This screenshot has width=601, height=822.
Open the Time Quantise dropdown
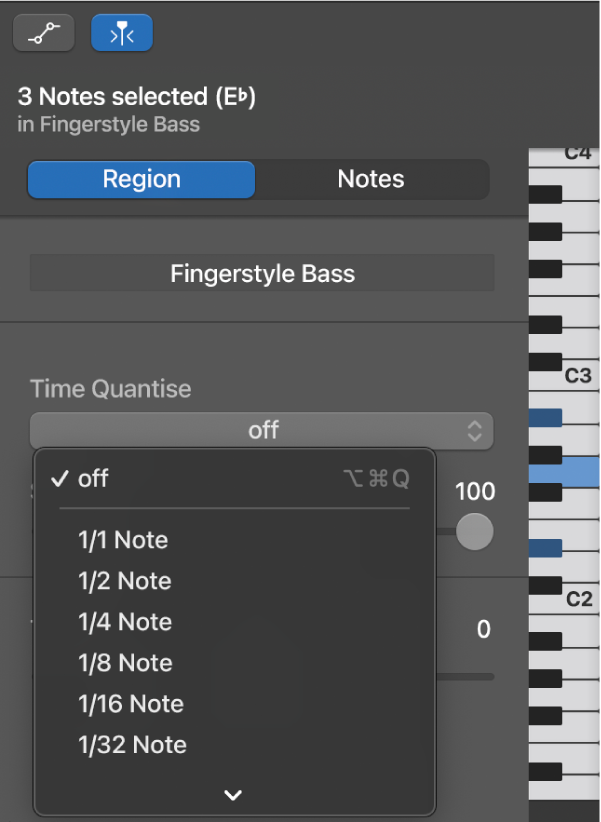tap(262, 431)
